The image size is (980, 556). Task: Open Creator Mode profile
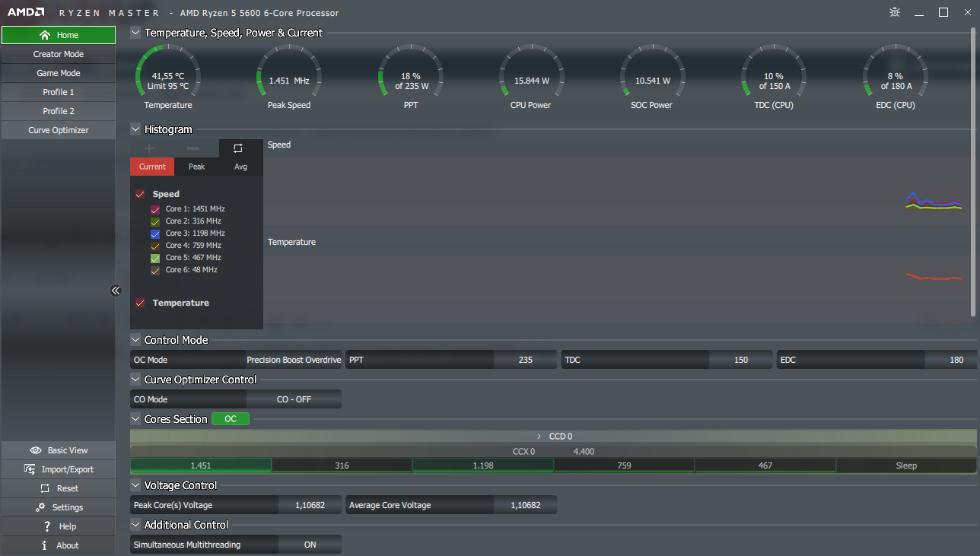(59, 54)
